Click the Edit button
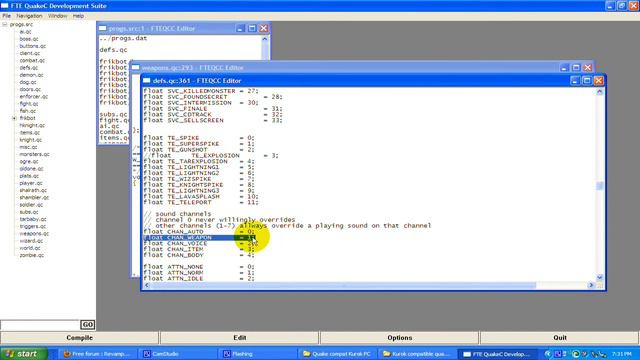This screenshot has width=640, height=360. pyautogui.click(x=240, y=338)
